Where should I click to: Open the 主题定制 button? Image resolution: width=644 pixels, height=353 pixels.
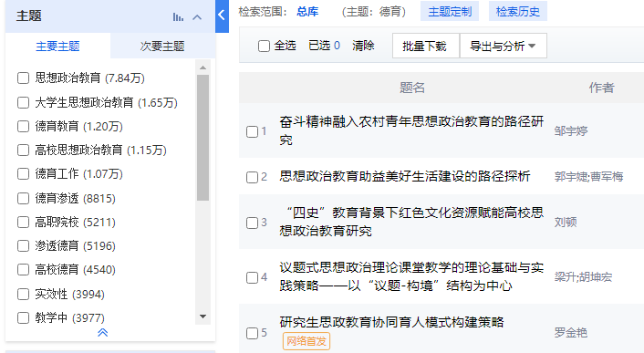(450, 12)
